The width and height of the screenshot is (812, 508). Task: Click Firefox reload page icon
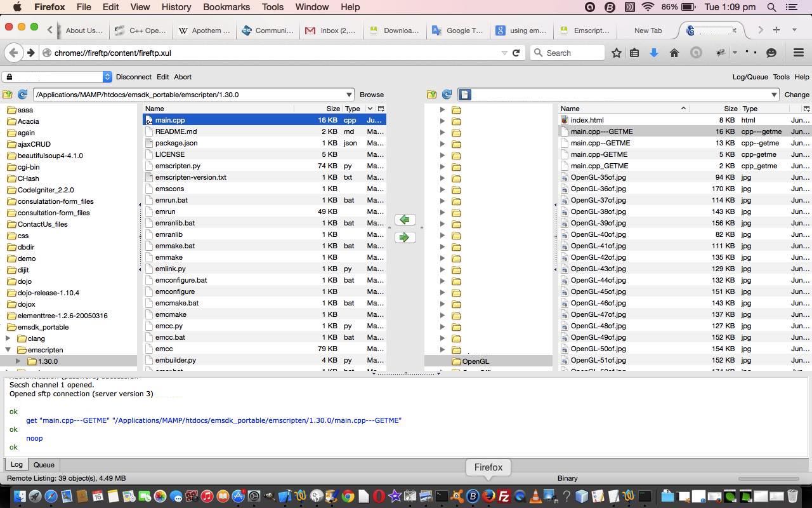pyautogui.click(x=516, y=53)
